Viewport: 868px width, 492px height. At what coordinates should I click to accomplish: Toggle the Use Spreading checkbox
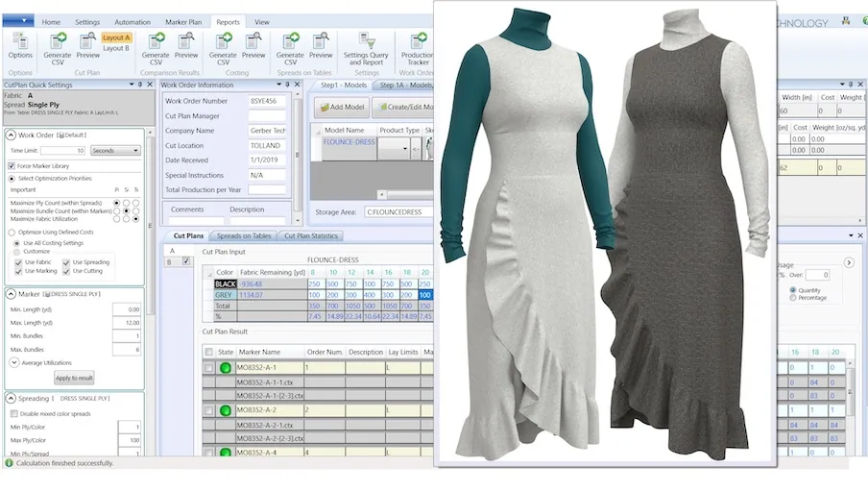tap(66, 262)
